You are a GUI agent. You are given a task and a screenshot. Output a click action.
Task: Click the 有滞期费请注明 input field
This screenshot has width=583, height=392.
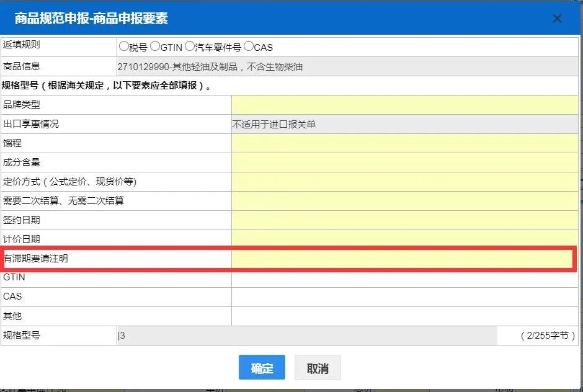[x=404, y=259]
